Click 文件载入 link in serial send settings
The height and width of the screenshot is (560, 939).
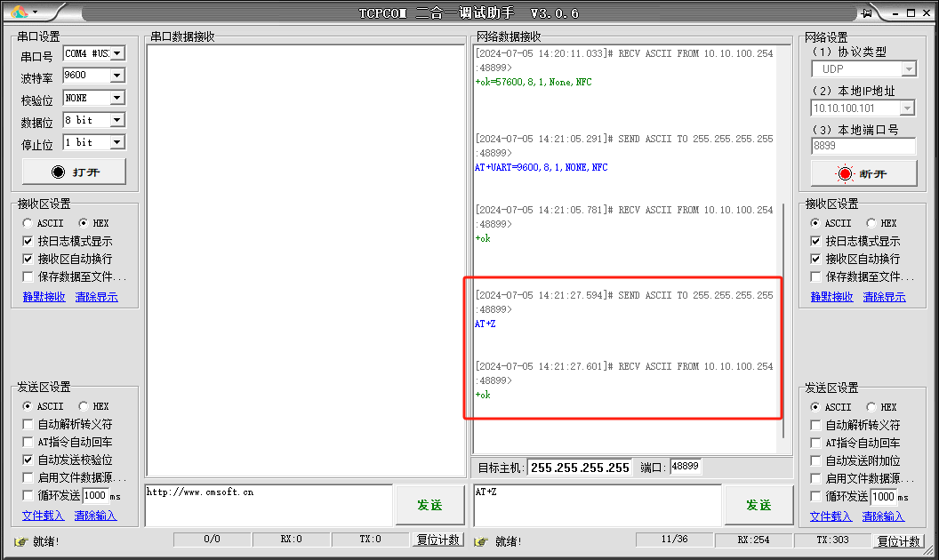(43, 515)
